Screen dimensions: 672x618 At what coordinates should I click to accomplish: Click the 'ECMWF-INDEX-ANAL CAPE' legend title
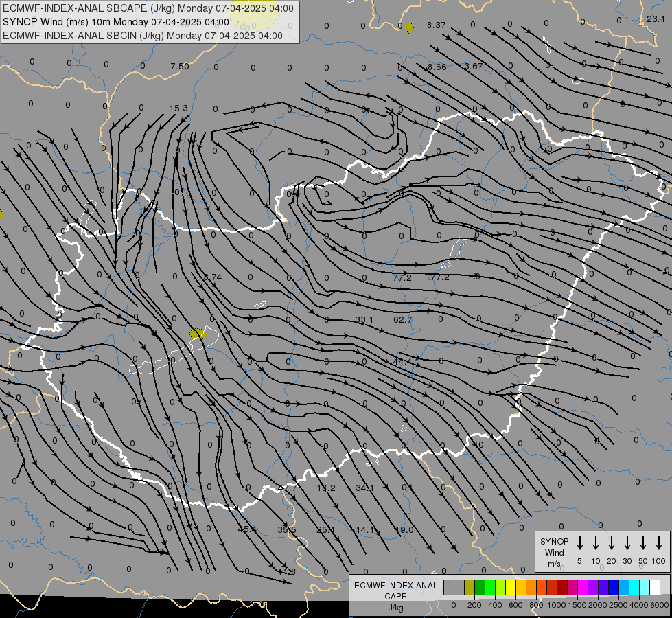point(395,591)
